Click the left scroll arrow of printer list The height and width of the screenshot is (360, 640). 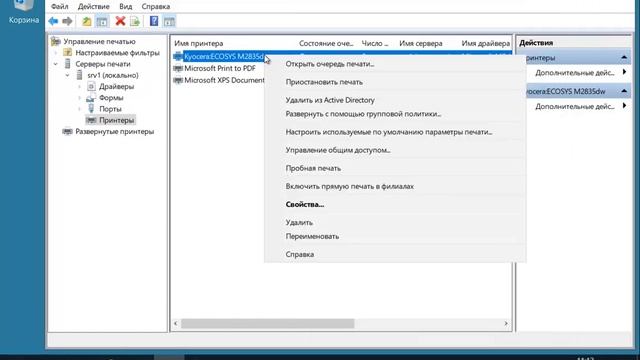point(176,324)
